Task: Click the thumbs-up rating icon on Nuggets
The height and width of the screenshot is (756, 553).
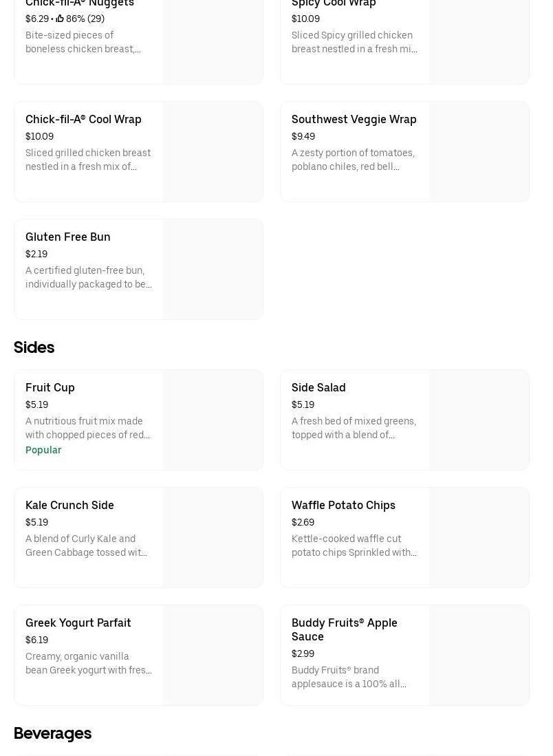Action: click(60, 19)
